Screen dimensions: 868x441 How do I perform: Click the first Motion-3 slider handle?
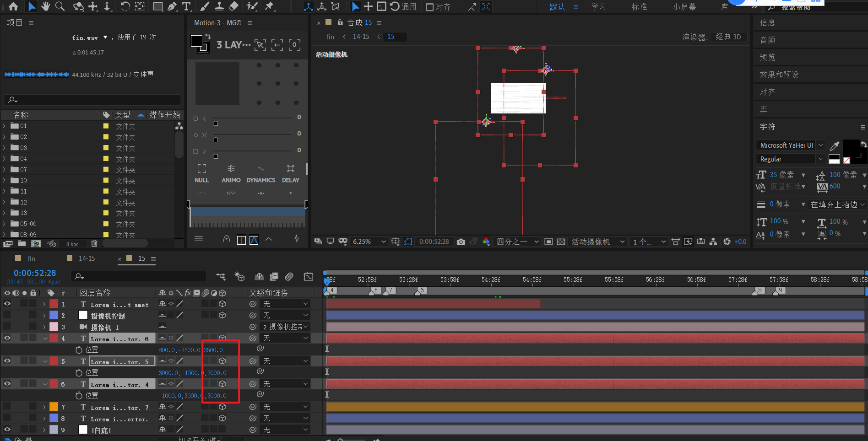point(216,123)
